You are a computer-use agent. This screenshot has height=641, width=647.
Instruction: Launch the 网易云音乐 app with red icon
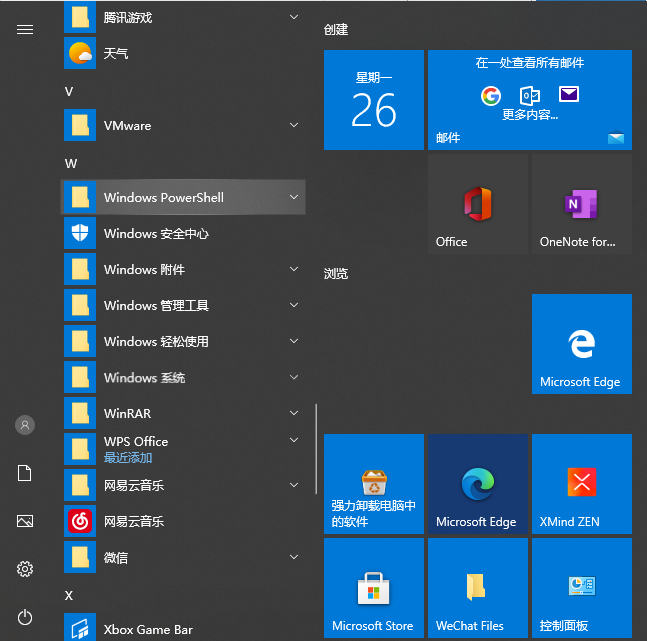(x=134, y=521)
